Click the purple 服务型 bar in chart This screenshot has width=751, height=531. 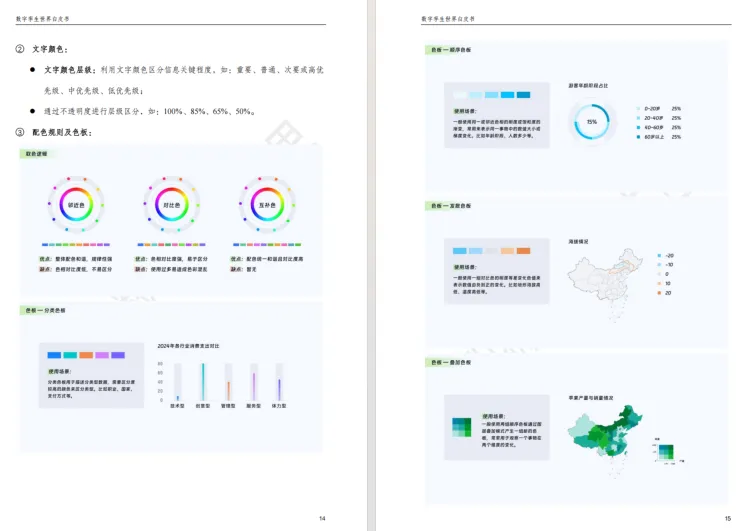coord(254,386)
